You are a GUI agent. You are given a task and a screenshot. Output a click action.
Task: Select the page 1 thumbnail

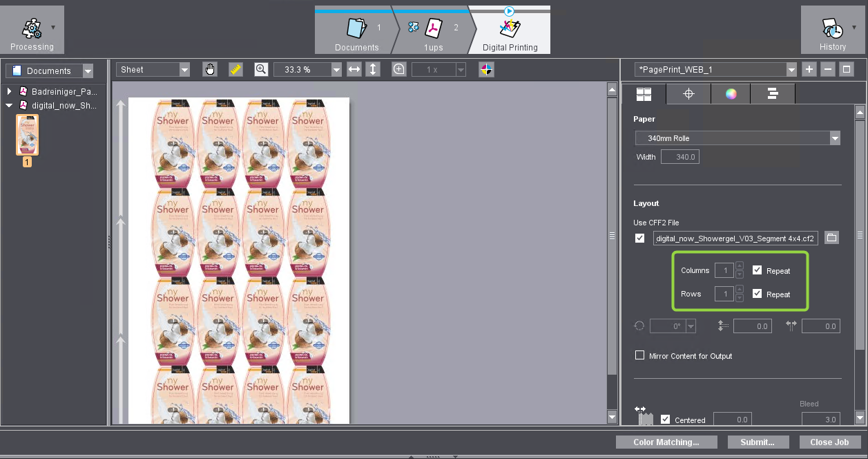[x=27, y=135]
